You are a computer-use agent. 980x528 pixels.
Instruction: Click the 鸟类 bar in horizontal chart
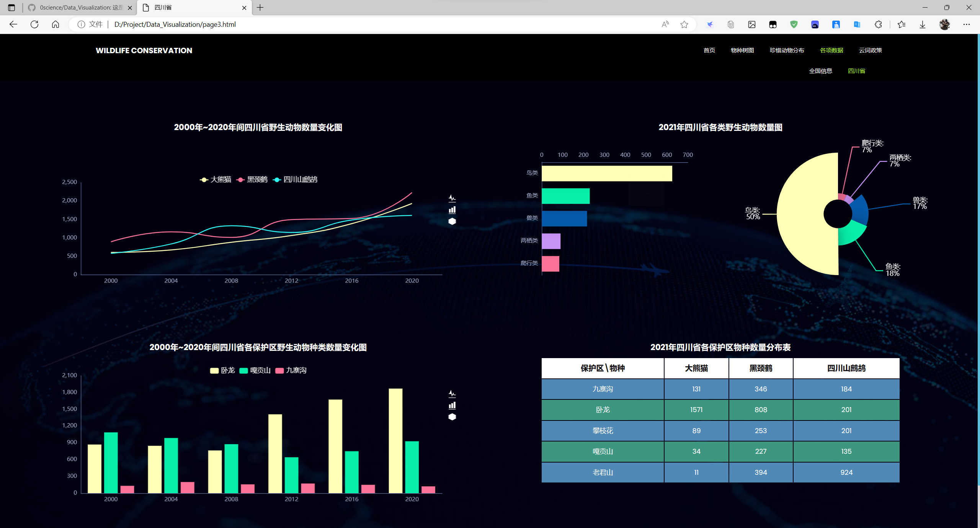[x=607, y=173]
